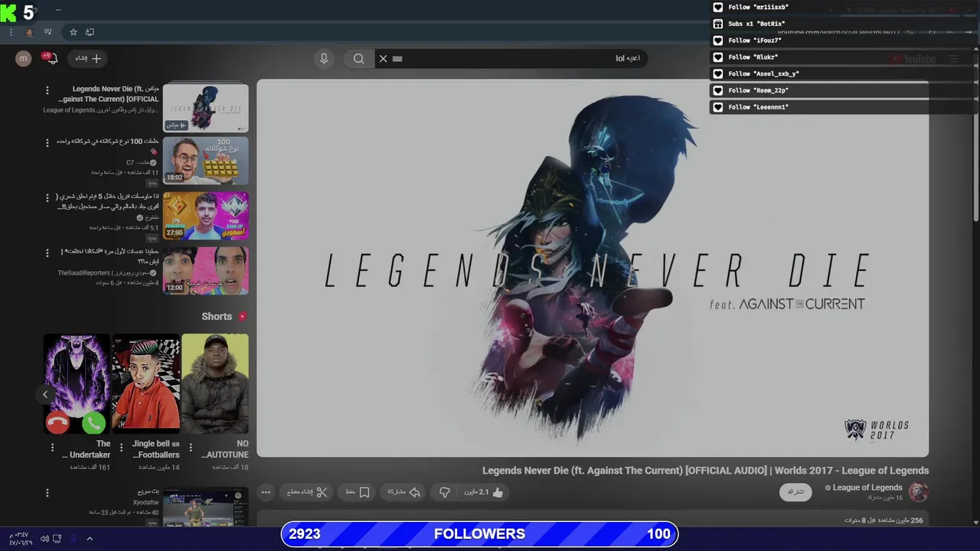Open YouTube notifications bell
The height and width of the screenshot is (551, 980).
click(x=49, y=58)
